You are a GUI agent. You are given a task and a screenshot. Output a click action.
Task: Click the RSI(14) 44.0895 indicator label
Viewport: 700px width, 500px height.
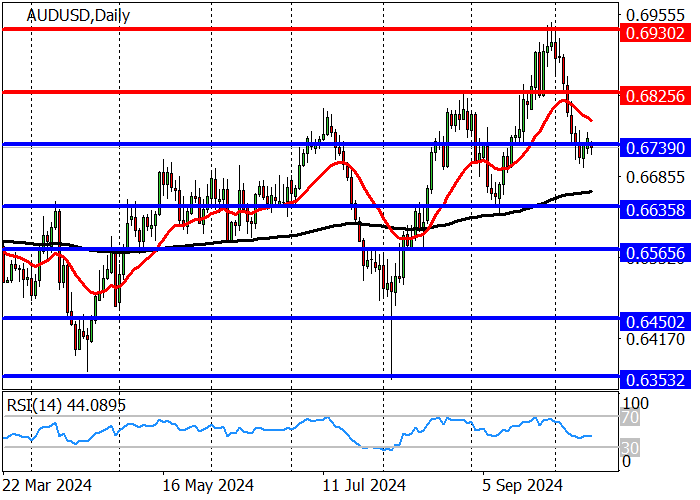(66, 405)
